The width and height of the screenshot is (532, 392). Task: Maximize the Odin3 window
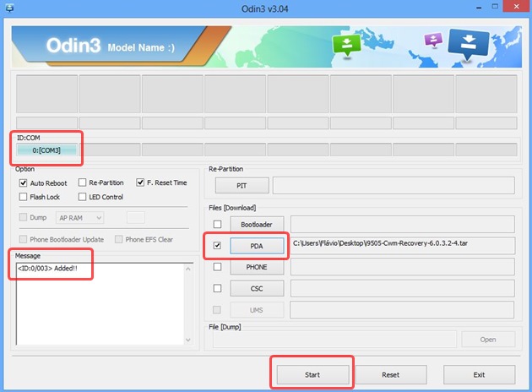point(495,7)
